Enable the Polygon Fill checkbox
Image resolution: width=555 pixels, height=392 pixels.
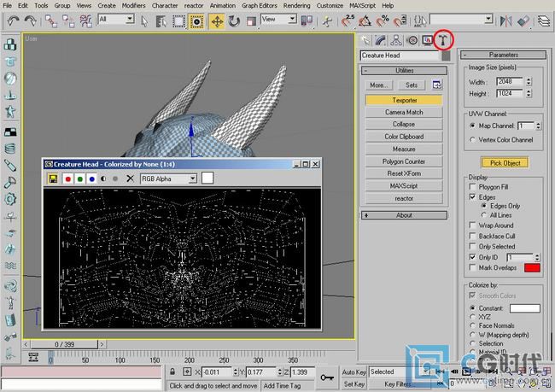coord(472,186)
